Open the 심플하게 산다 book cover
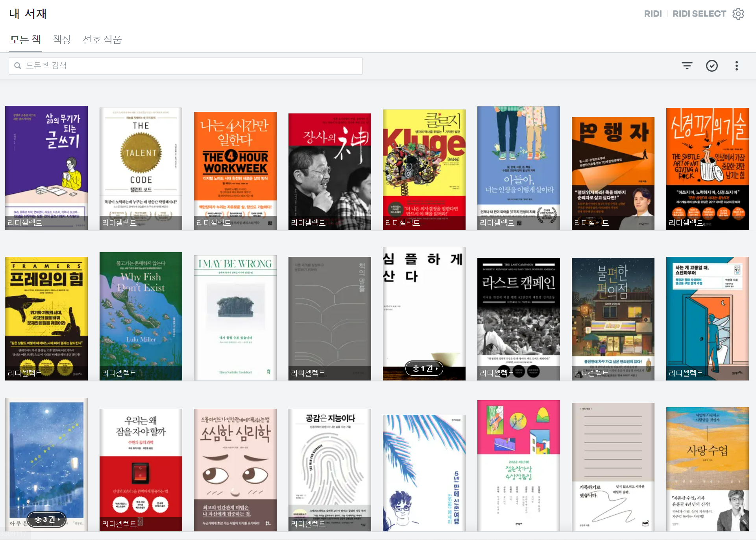The width and height of the screenshot is (756, 540). point(424,314)
